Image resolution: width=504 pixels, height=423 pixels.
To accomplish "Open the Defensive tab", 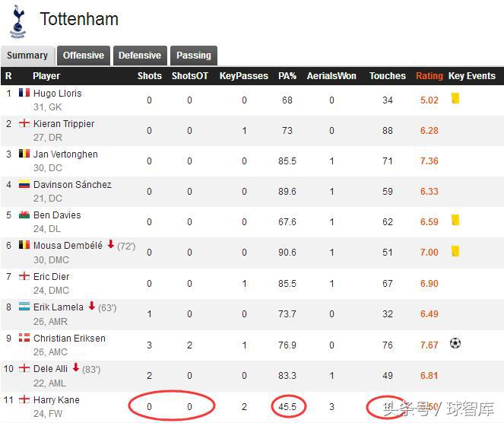I will point(140,56).
